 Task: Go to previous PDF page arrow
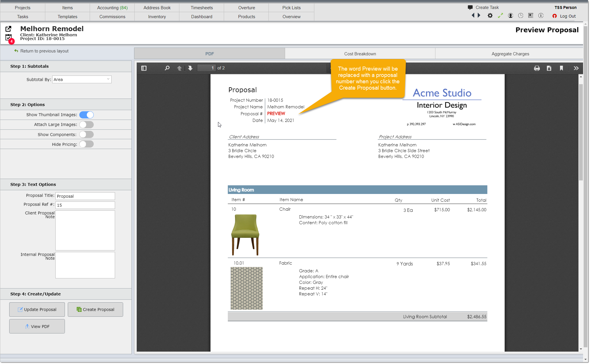(x=179, y=68)
